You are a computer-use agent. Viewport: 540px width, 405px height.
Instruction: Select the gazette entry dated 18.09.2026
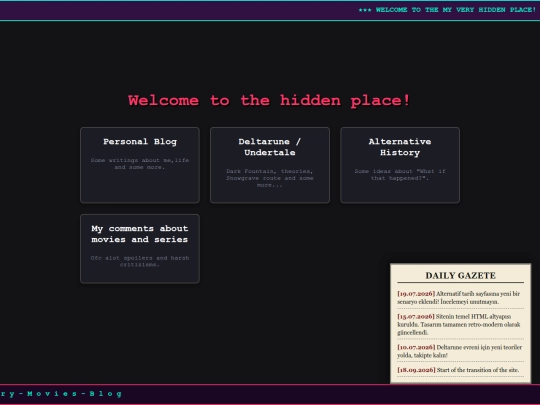[x=460, y=370]
